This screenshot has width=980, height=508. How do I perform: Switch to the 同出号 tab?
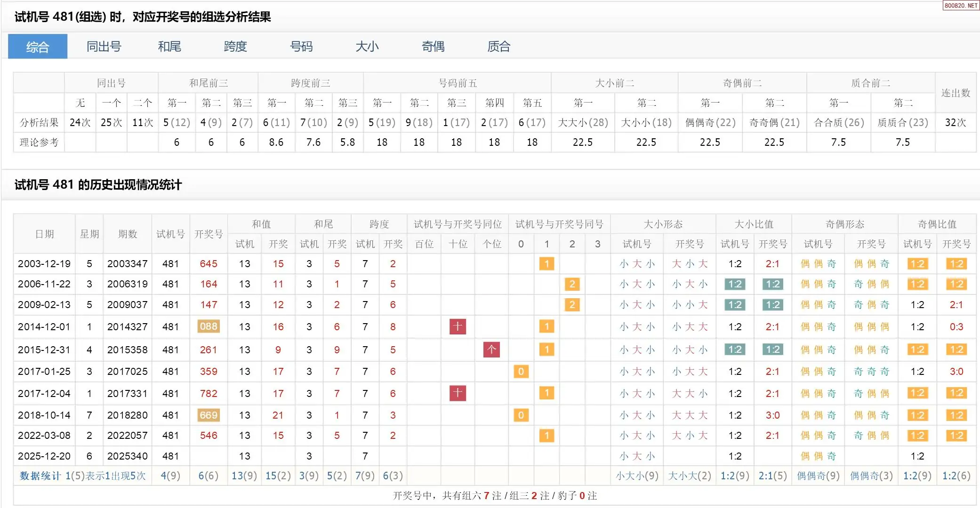point(104,47)
